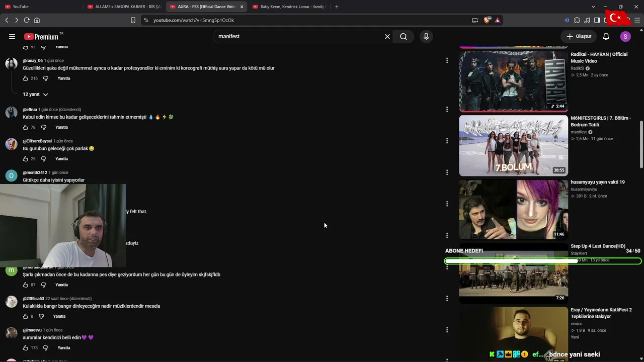Install app icon in address bar
This screenshot has height=362, width=644.
pyautogui.click(x=475, y=20)
